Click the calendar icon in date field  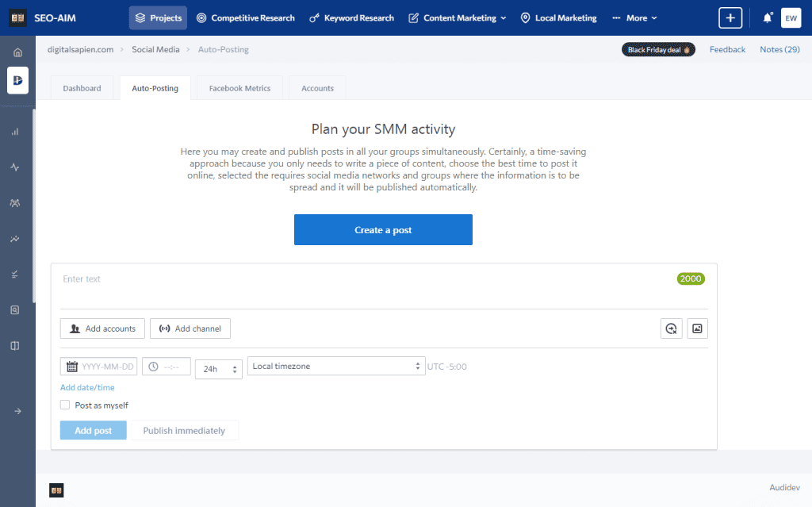point(72,367)
